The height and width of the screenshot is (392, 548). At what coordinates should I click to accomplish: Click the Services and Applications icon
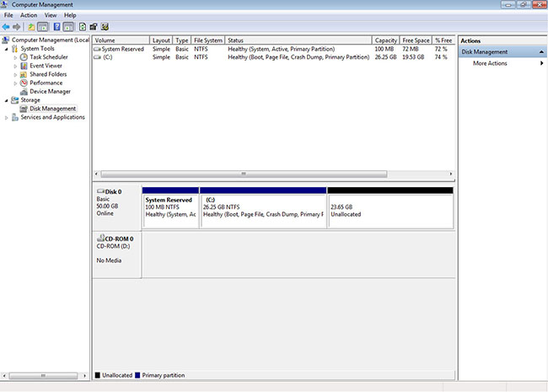[14, 117]
